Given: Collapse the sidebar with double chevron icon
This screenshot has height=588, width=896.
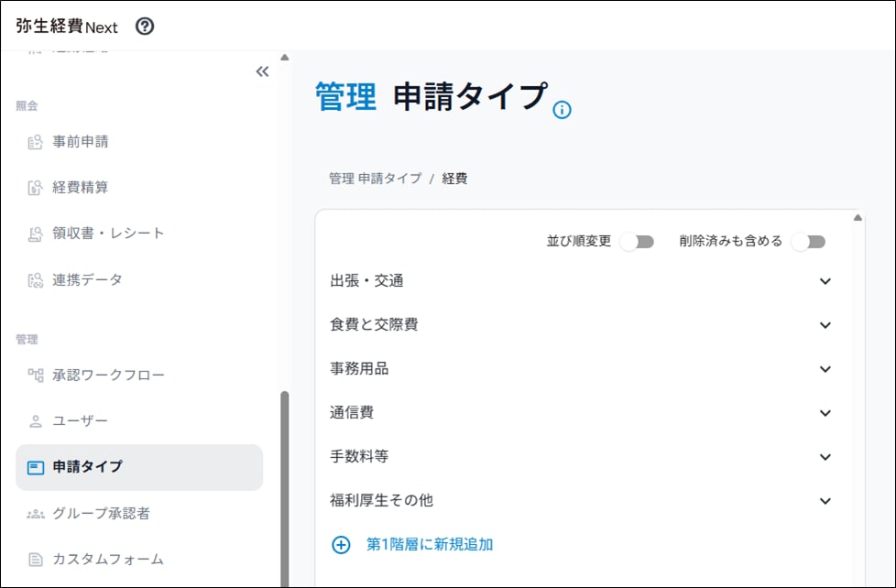Looking at the screenshot, I should tap(262, 71).
